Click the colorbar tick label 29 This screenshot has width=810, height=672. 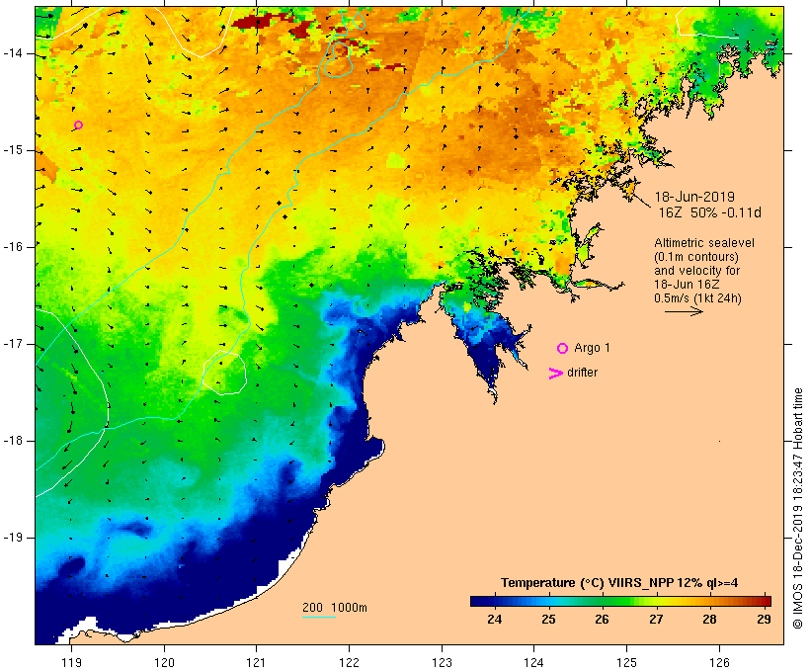tap(764, 619)
